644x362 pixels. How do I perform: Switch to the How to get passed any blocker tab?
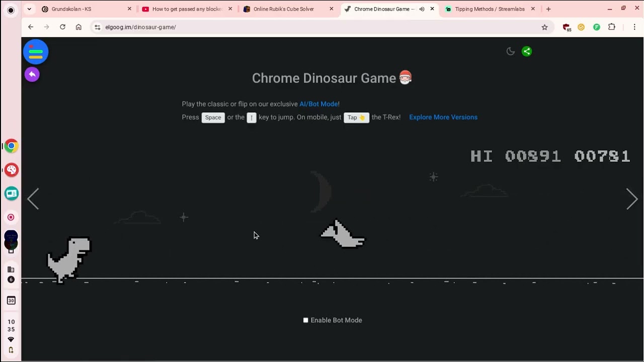(x=187, y=9)
